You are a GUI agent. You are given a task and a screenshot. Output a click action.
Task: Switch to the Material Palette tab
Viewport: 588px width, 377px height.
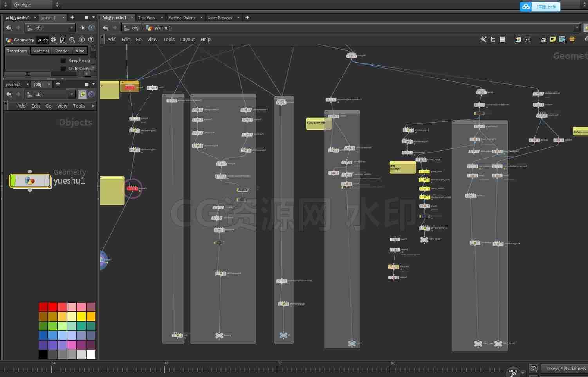point(182,18)
